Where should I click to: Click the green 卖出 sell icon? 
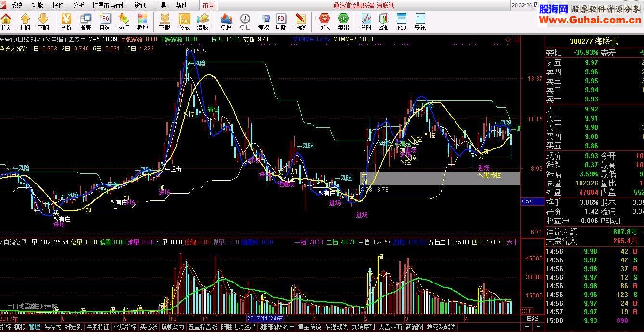tap(343, 22)
